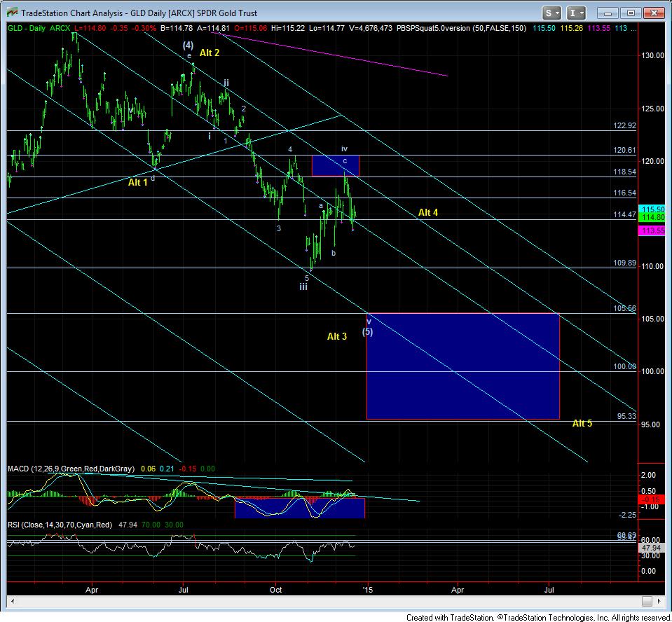672x622 pixels.
Task: Click the red -0.15 MACD axis tag
Action: click(x=652, y=499)
